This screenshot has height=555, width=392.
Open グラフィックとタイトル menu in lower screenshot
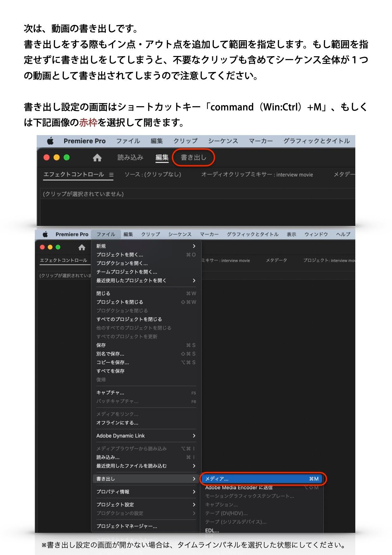252,234
